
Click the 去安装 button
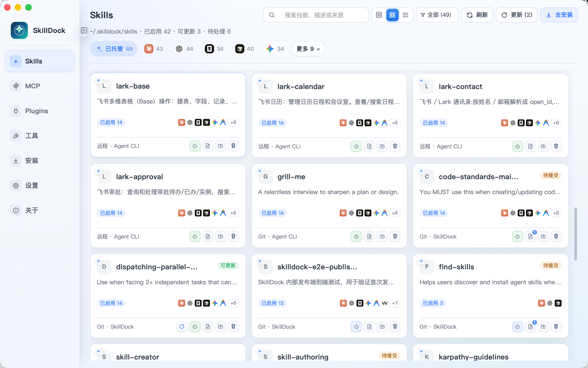tap(559, 15)
